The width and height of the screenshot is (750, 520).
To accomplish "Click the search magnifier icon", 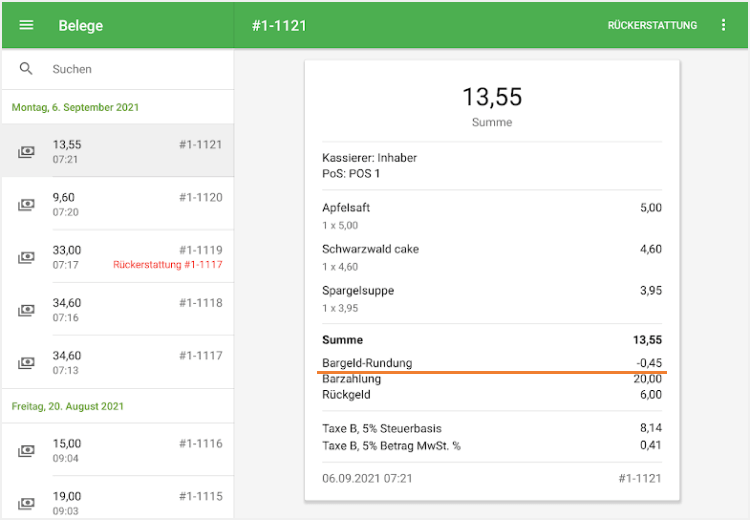I will (27, 69).
